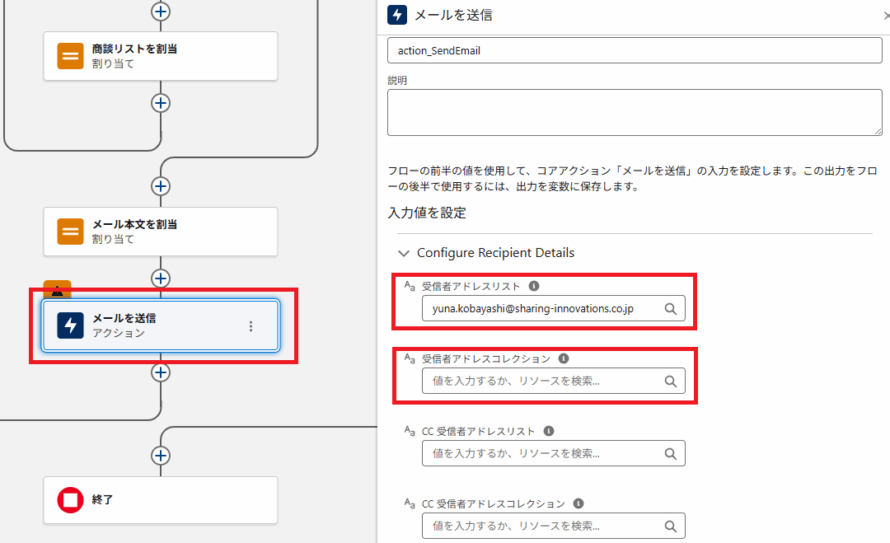Click the lightning icon on メールを送信 node
Viewport: 890px width, 543px height.
pyautogui.click(x=70, y=326)
